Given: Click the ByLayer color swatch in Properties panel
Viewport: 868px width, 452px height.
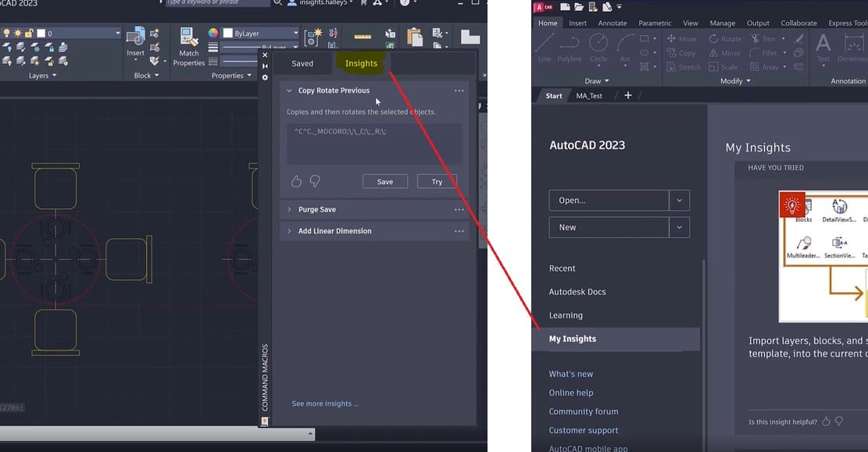Looking at the screenshot, I should [230, 32].
